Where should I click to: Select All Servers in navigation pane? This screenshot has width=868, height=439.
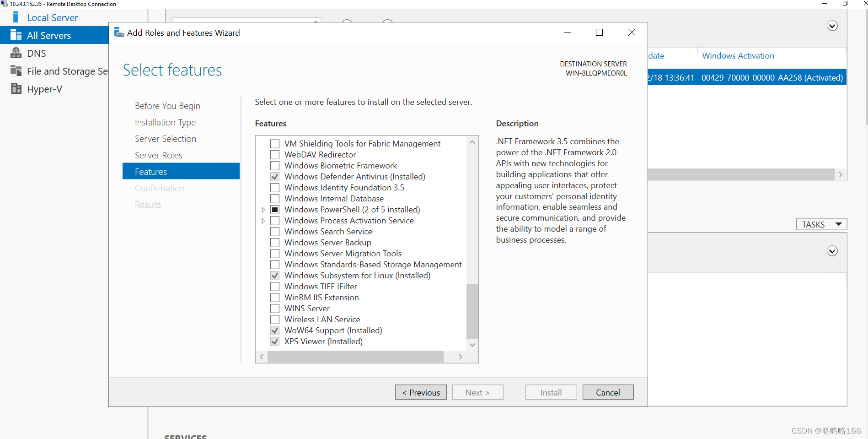49,35
